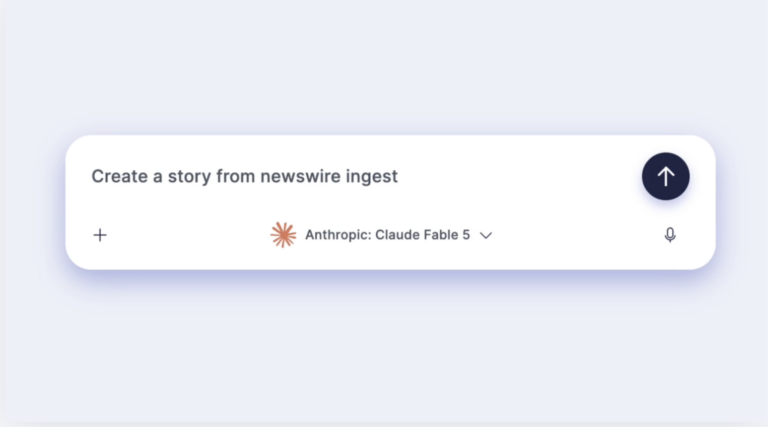Submit message using the dark circular up-arrow
The image size is (768, 427).
coord(666,176)
